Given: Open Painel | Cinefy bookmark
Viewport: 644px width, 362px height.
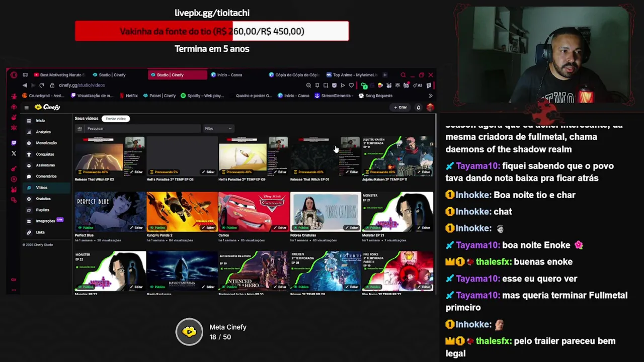Looking at the screenshot, I should [x=159, y=96].
